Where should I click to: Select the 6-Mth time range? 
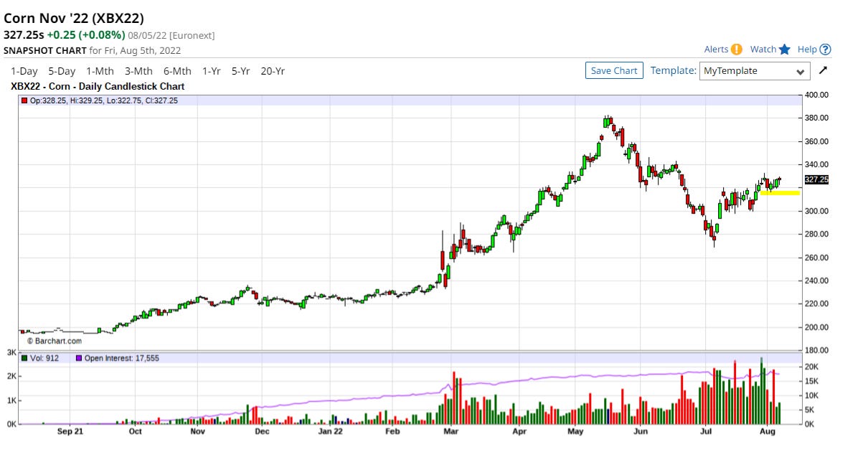pos(177,71)
